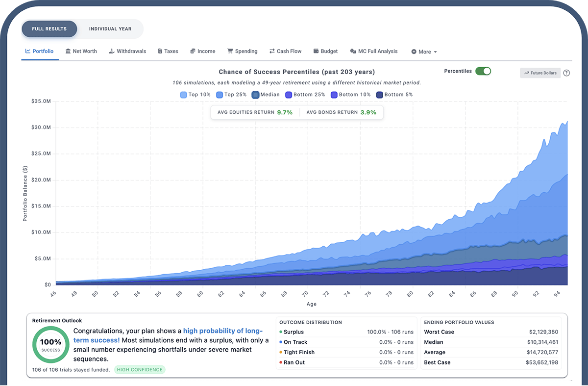Disable the Percentiles toggle
This screenshot has width=588, height=386.
[x=483, y=71]
